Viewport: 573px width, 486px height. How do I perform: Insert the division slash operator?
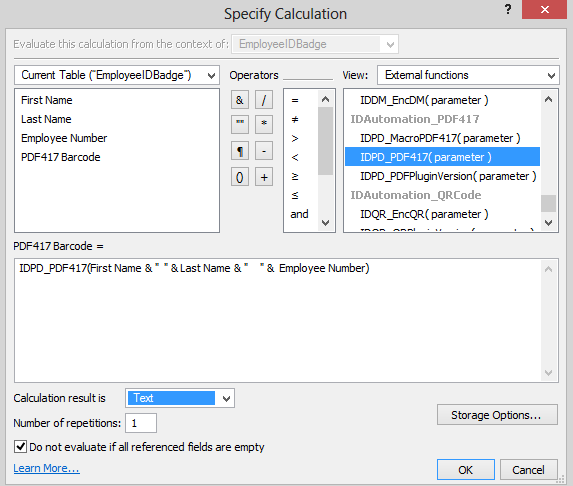(264, 100)
